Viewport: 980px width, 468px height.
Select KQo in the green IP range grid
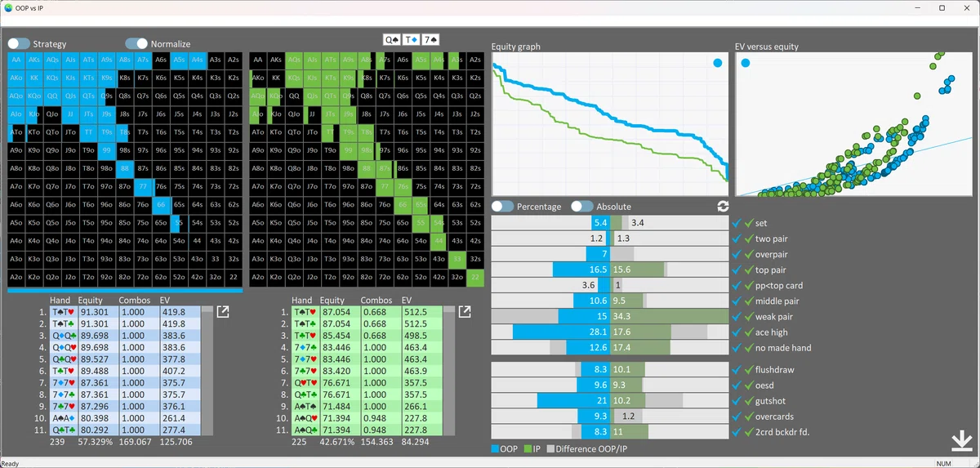[x=276, y=96]
